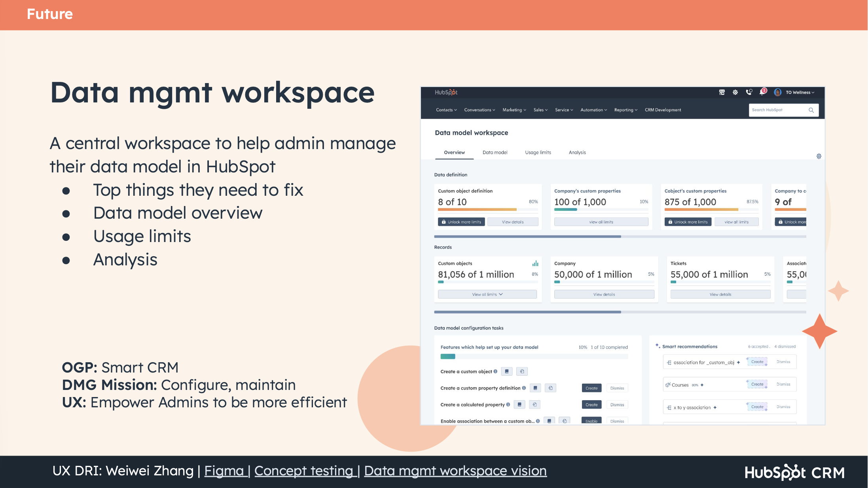Viewport: 868px width, 488px height.
Task: Open the settings gear in the top navigation bar
Action: coord(735,92)
